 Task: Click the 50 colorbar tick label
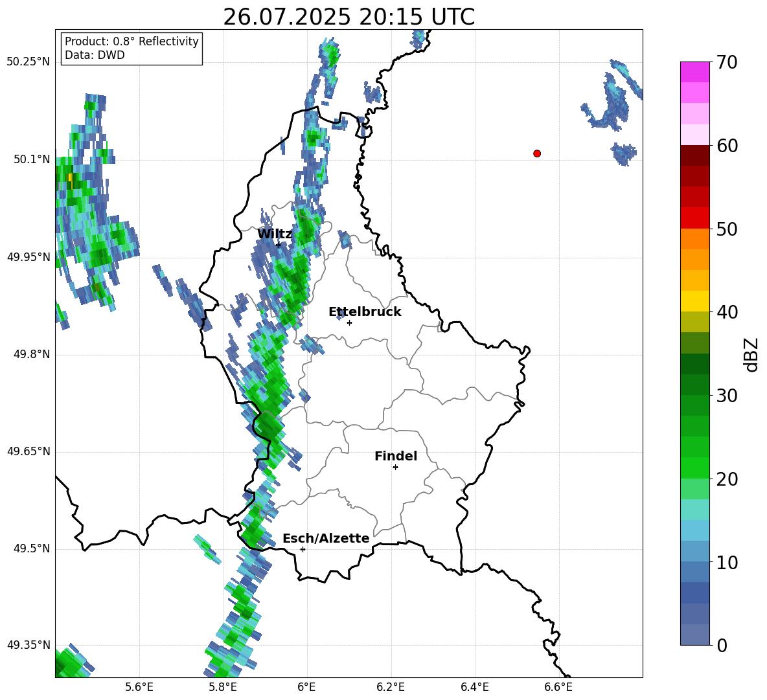pyautogui.click(x=726, y=229)
